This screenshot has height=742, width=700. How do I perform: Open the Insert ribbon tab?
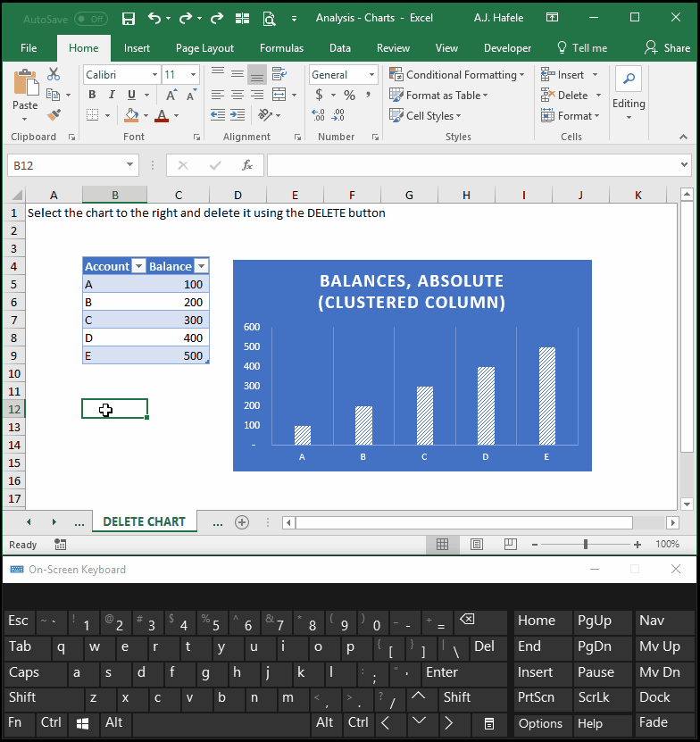coord(137,48)
